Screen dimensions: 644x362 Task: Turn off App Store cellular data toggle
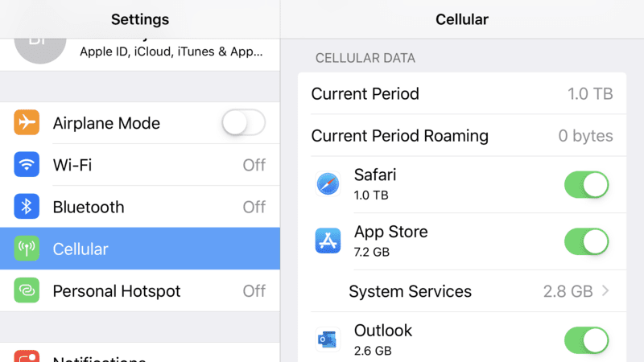click(587, 242)
